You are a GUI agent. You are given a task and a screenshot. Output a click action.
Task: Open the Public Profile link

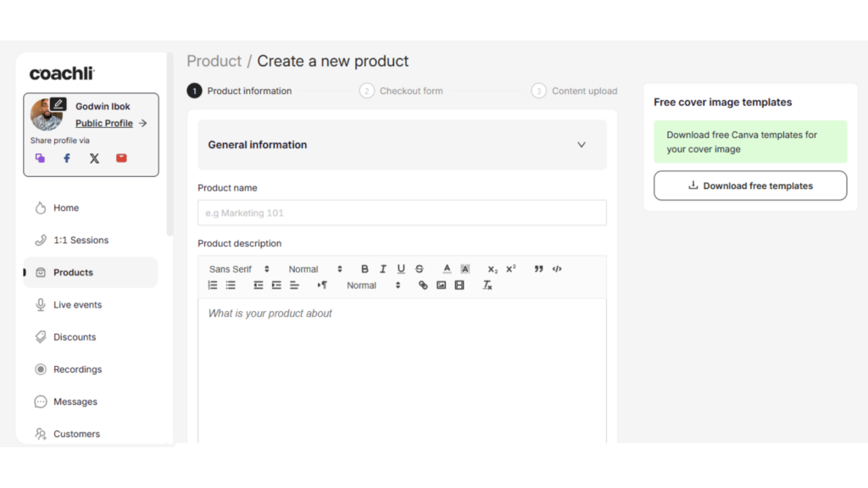point(104,124)
